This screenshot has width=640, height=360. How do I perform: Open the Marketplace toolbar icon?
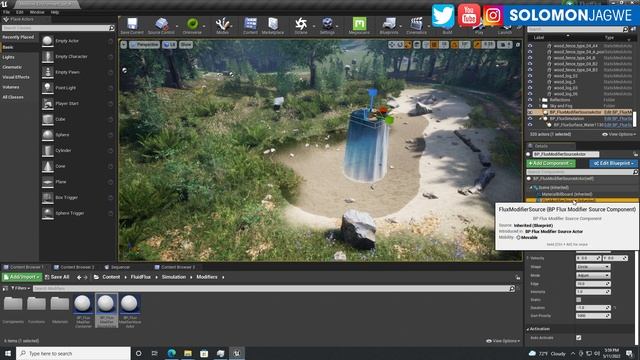coord(273,24)
